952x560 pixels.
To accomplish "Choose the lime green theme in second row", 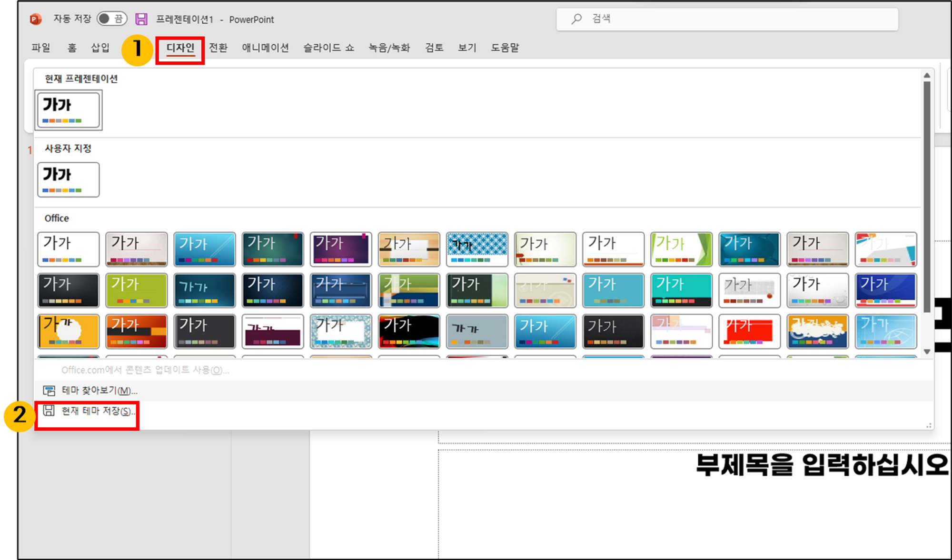I will point(137,290).
